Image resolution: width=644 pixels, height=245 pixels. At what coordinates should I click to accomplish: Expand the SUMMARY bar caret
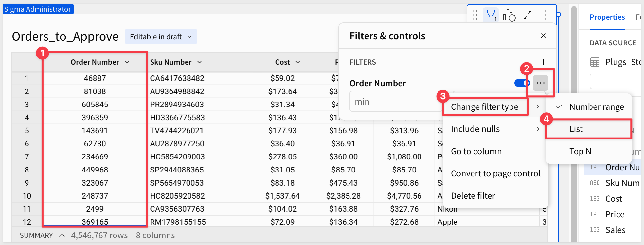click(x=62, y=235)
